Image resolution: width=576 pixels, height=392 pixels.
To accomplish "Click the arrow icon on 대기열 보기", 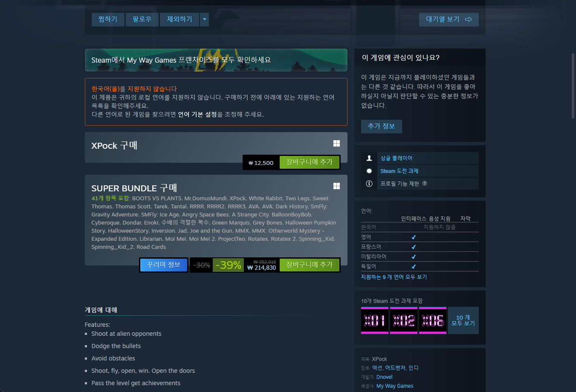I will pos(469,20).
